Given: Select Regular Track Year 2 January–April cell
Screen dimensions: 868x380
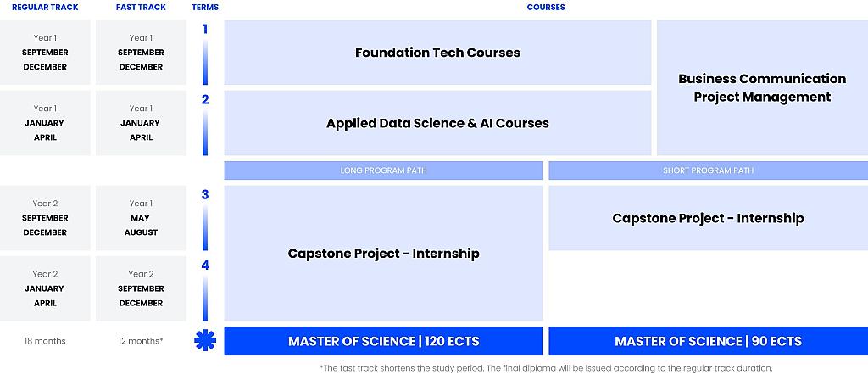Looking at the screenshot, I should pos(45,288).
